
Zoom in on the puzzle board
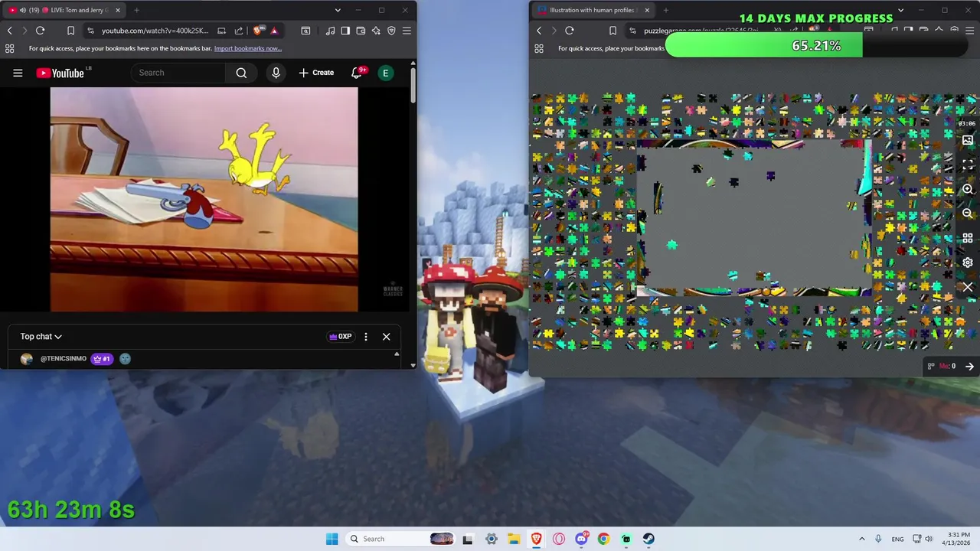click(x=968, y=189)
